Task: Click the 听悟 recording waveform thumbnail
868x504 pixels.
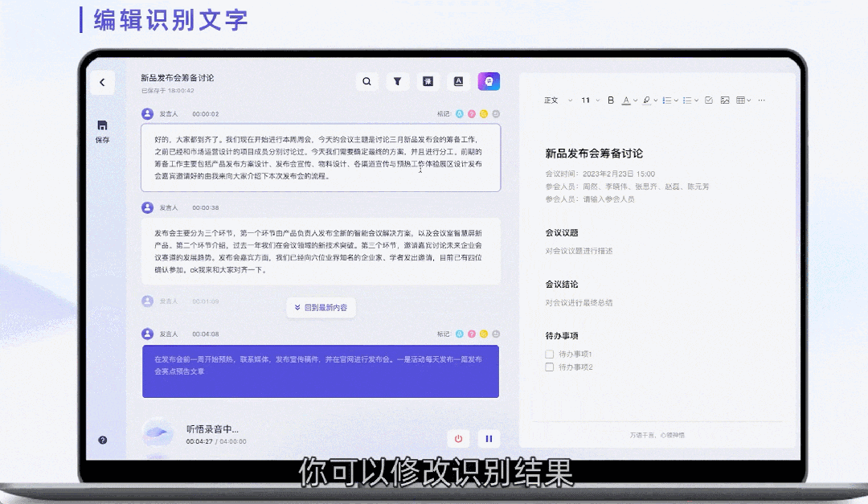Action: pos(158,432)
